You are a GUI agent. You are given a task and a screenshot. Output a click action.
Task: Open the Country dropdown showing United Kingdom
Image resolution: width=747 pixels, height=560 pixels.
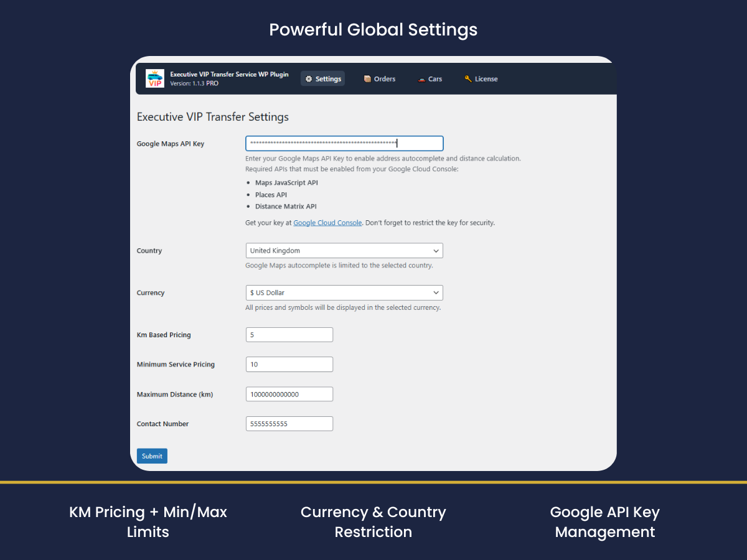(344, 251)
